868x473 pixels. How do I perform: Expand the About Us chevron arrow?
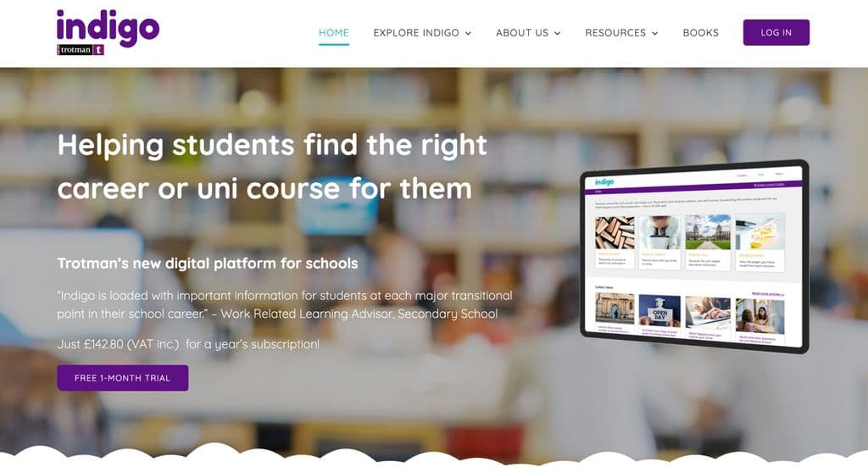click(558, 33)
